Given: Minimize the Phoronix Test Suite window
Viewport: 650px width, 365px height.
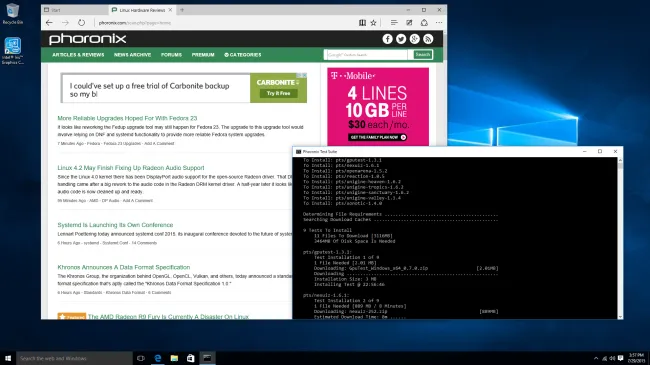Looking at the screenshot, I should pos(585,152).
